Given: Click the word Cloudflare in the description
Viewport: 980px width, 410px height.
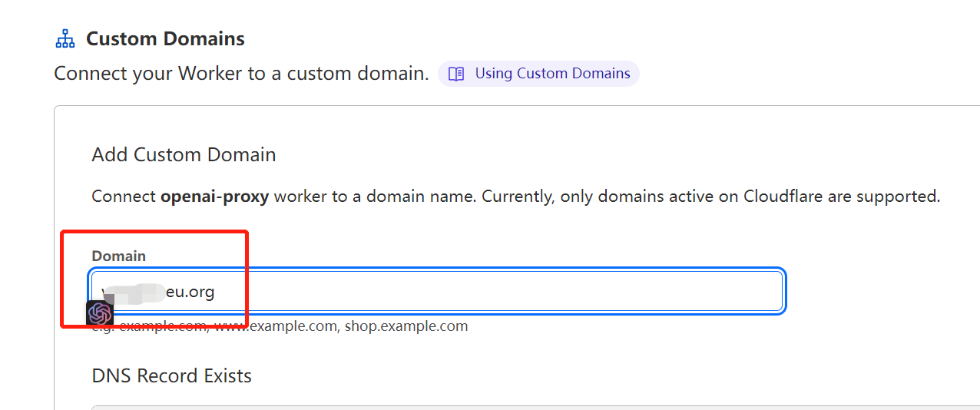Looking at the screenshot, I should pos(783,197).
